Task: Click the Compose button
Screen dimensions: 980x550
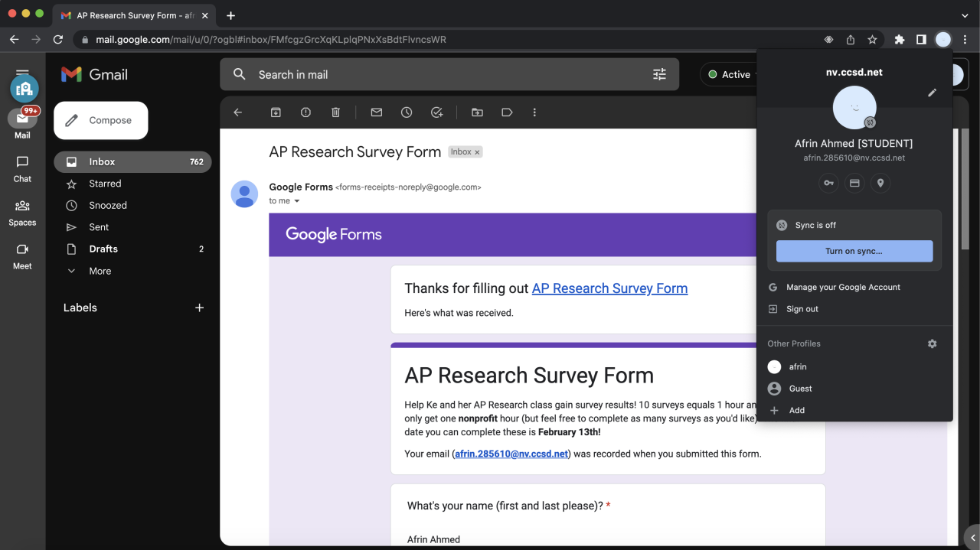Action: [100, 120]
